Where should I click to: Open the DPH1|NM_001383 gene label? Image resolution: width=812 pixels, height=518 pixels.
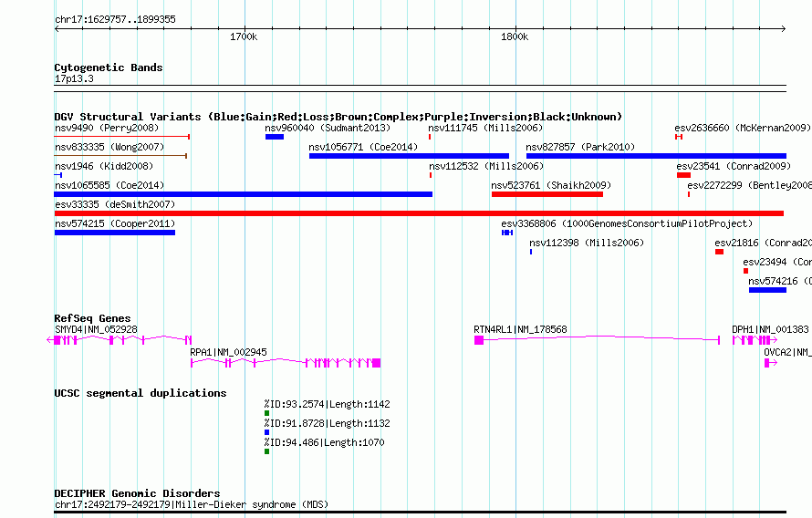pos(770,329)
